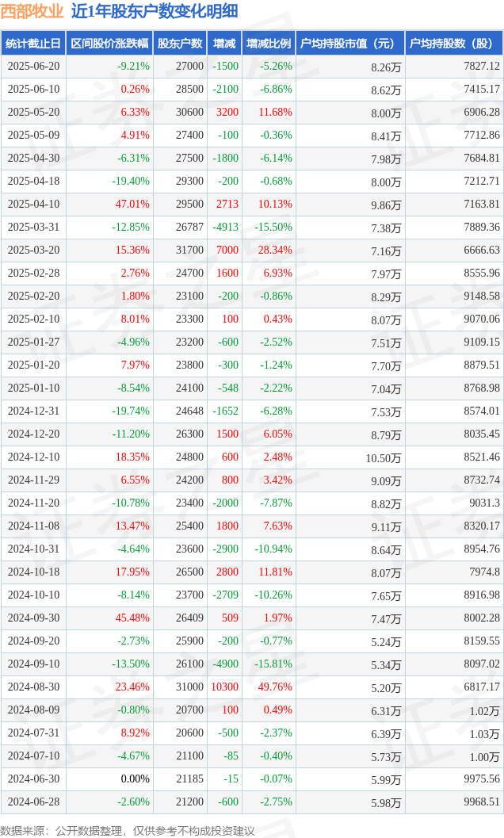
Task: Click the 户均持股数（股） header
Action: pyautogui.click(x=454, y=44)
